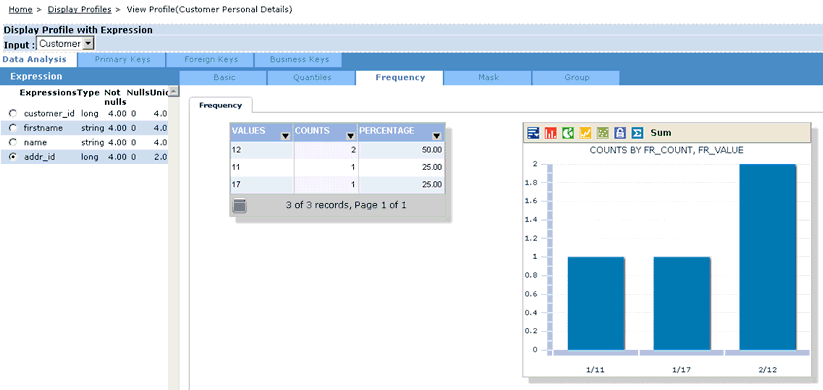
Task: Select the addr_id radio button
Action: 13,156
